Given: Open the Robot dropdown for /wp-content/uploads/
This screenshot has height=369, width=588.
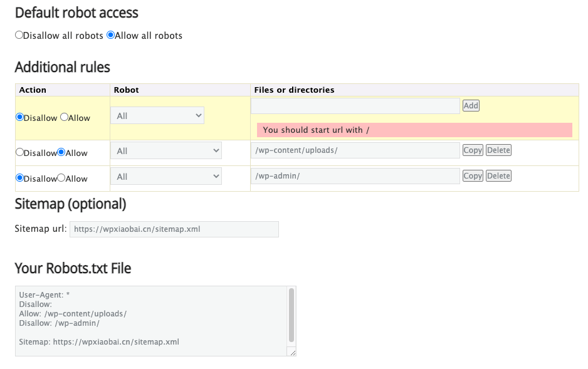Looking at the screenshot, I should point(165,150).
